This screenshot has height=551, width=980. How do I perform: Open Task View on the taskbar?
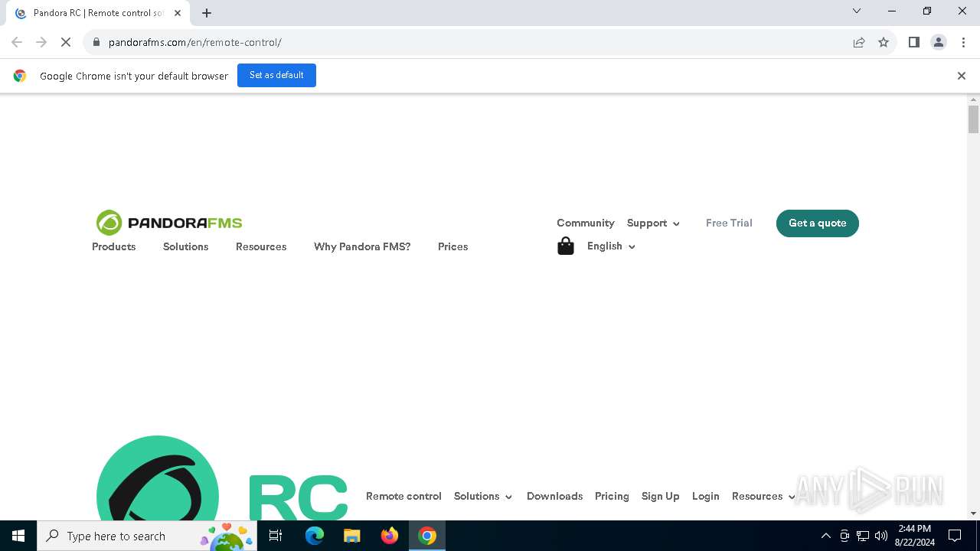click(x=276, y=536)
